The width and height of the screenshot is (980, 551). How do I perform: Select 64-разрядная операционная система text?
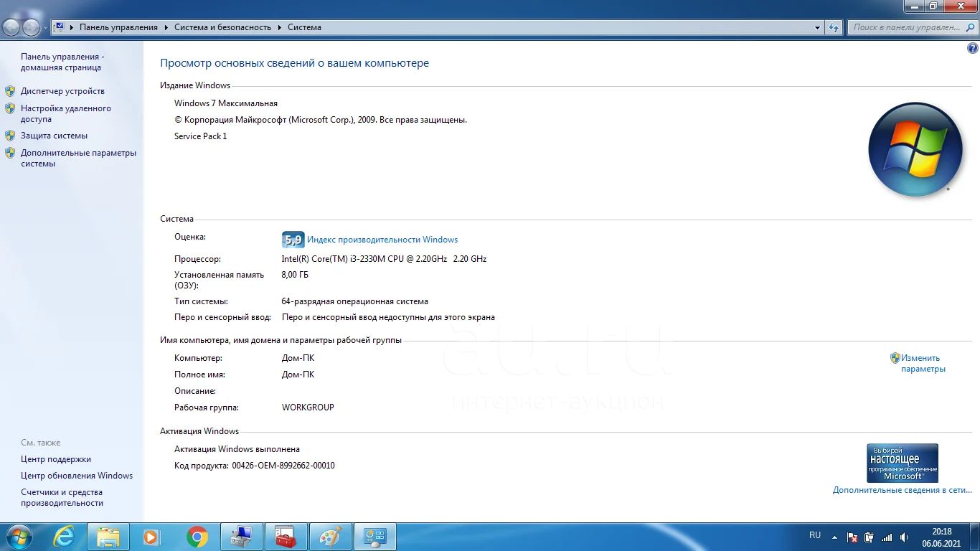click(x=355, y=301)
